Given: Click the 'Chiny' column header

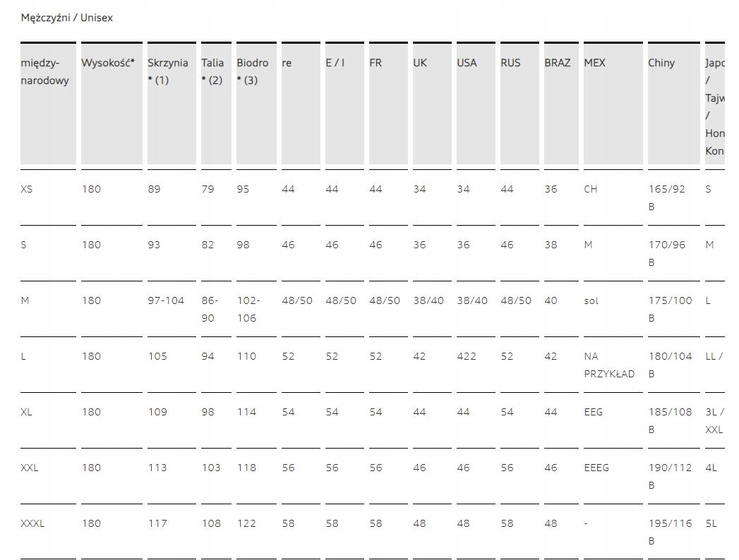Looking at the screenshot, I should pyautogui.click(x=661, y=63).
